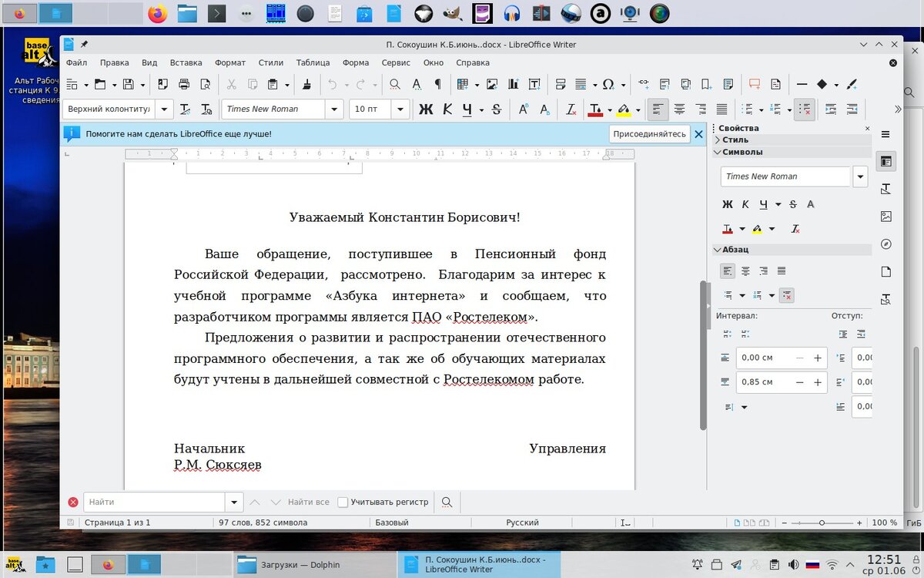This screenshot has height=578, width=924.
Task: Toggle Center alignment in the formatting toolbar
Action: [679, 109]
